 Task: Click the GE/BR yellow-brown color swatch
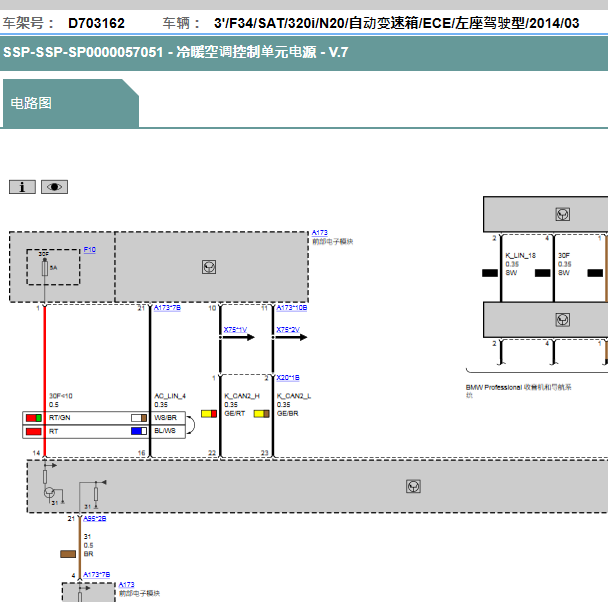tap(262, 414)
